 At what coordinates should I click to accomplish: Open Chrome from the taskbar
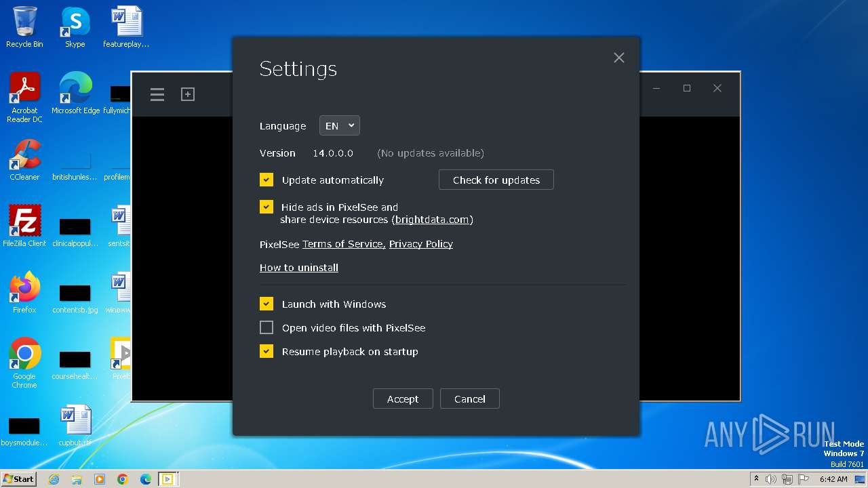(123, 479)
